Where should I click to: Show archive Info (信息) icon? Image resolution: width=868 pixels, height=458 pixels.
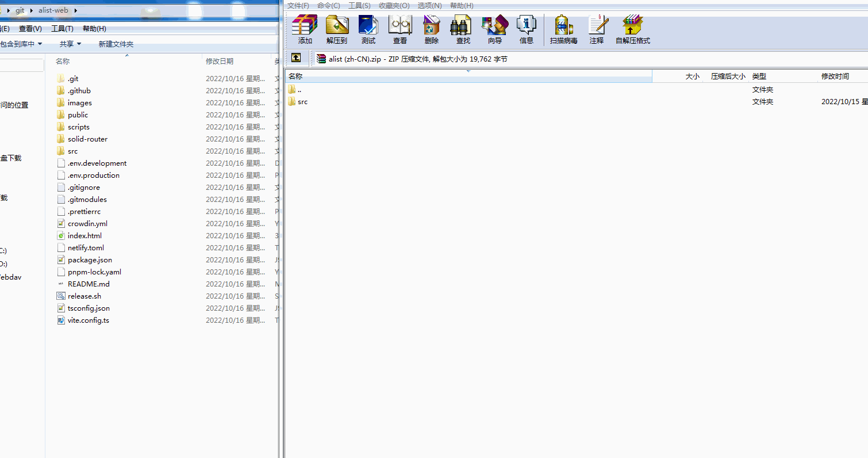pyautogui.click(x=527, y=29)
